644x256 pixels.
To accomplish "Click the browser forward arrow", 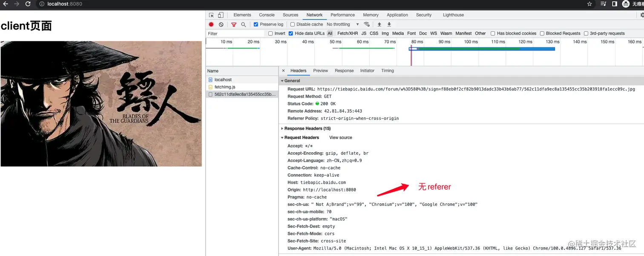I will [x=17, y=4].
